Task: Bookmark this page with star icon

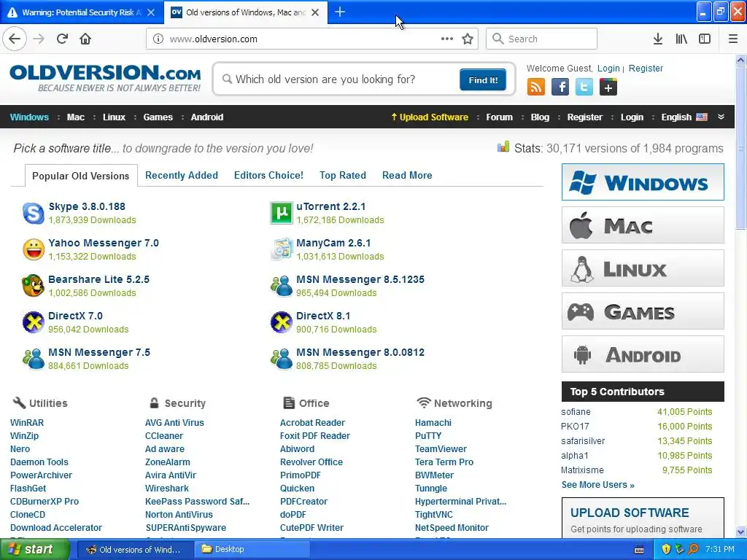Action: (x=468, y=39)
